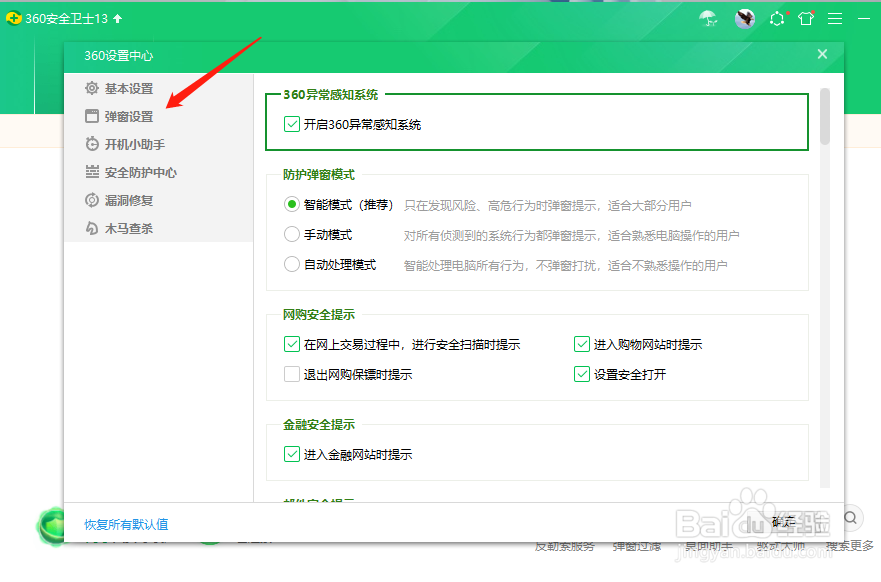
Task: Open the notification icon with red dot
Action: [x=778, y=19]
